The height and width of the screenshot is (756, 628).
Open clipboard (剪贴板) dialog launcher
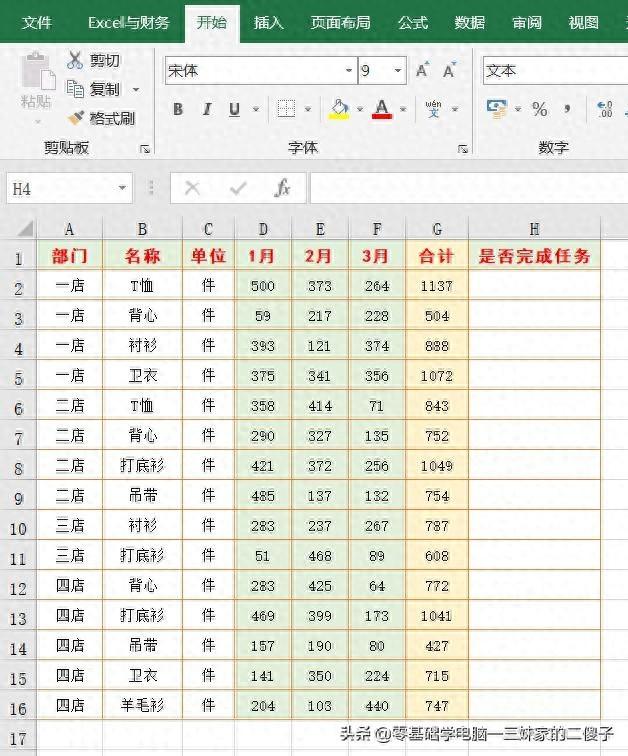(145, 149)
